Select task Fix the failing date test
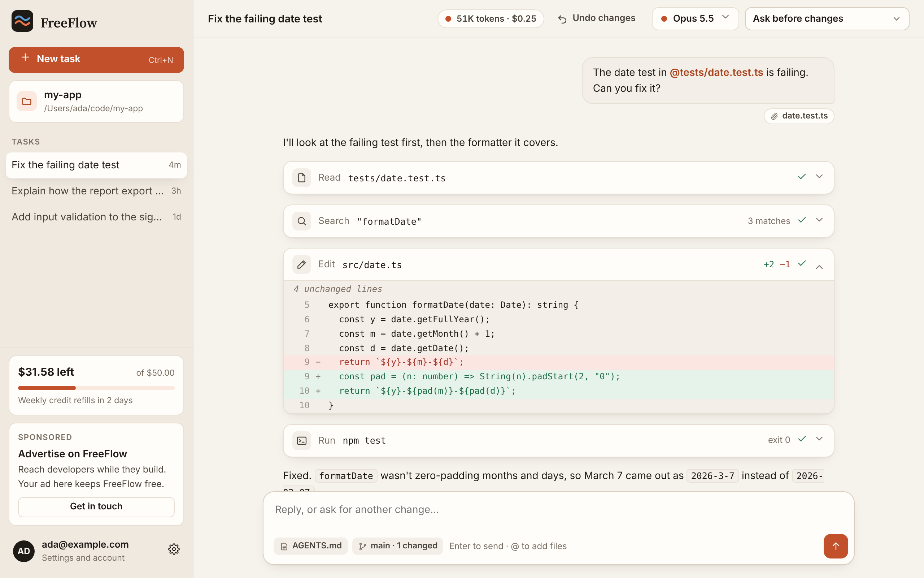Screen dimensions: 924x578 96,165
